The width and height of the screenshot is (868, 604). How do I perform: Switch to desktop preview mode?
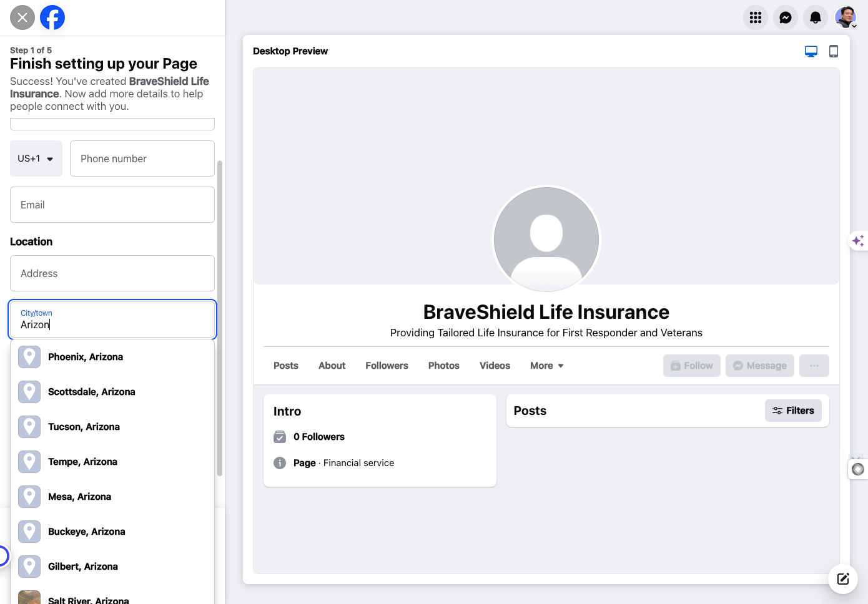811,51
